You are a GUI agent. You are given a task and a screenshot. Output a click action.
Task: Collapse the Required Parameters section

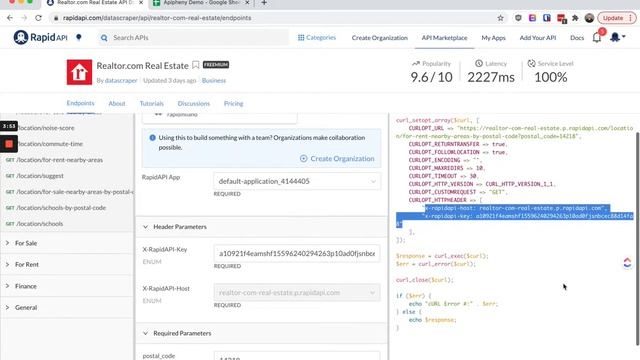coord(262,333)
